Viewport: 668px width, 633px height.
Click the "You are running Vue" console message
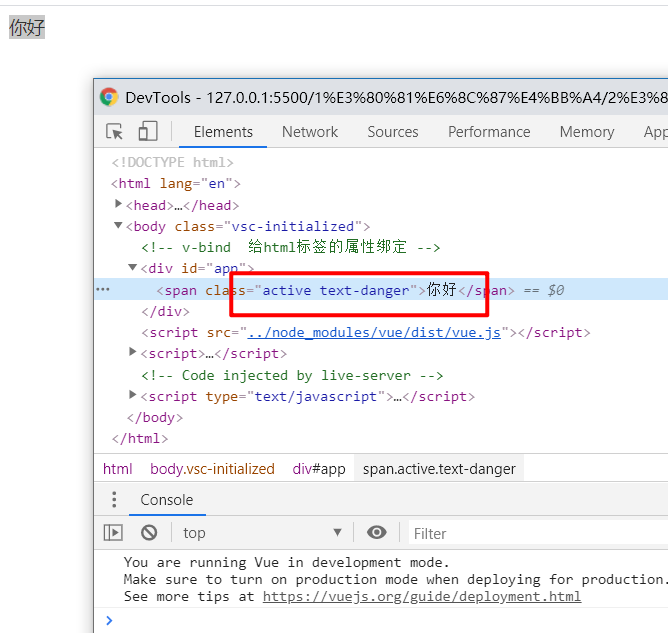[286, 562]
